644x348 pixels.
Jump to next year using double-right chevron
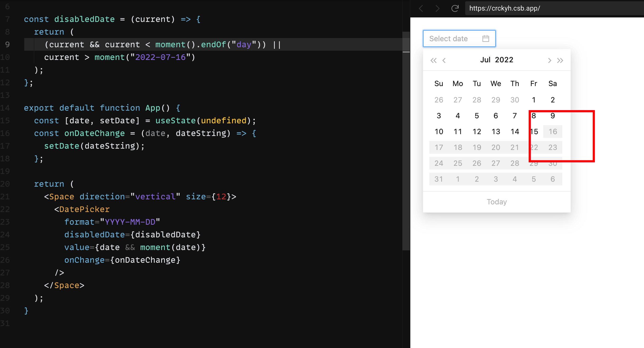(560, 60)
